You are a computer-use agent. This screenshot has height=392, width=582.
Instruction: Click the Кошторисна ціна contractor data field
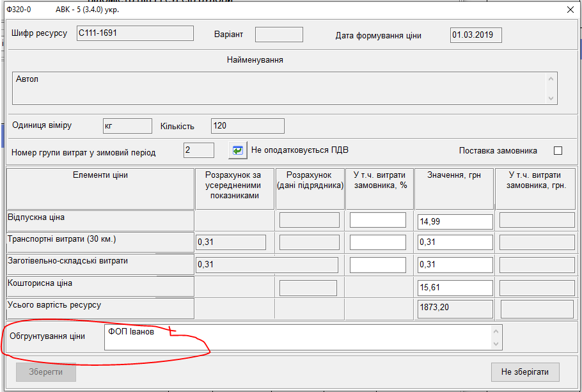pyautogui.click(x=308, y=288)
